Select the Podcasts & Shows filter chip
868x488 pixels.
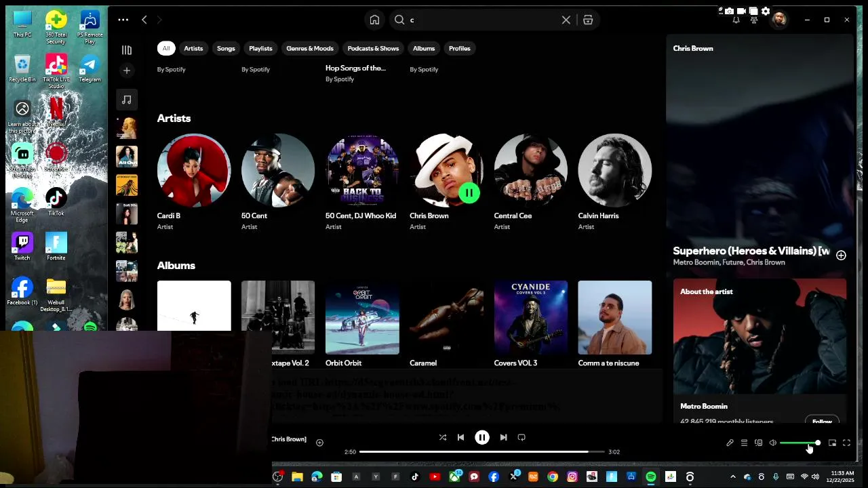pos(373,48)
